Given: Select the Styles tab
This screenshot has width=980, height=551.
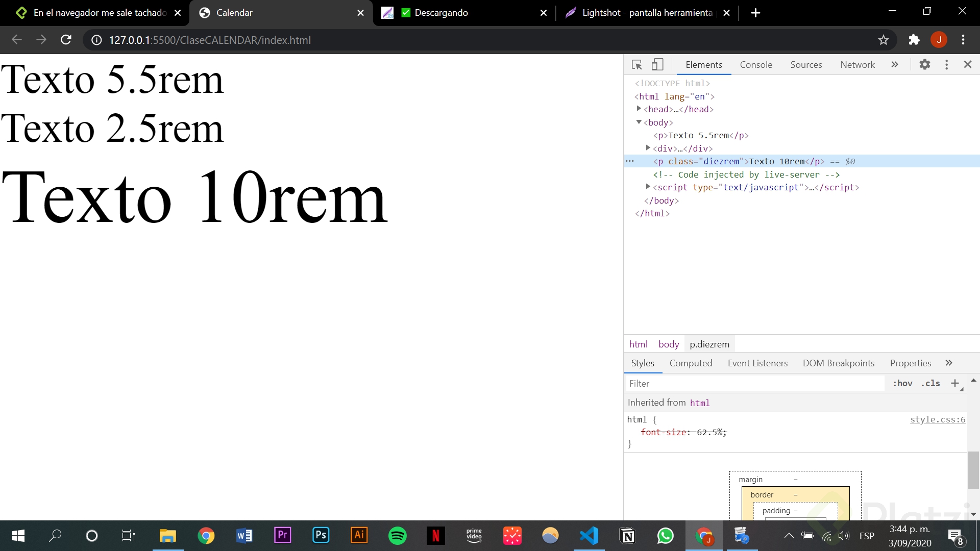Looking at the screenshot, I should 643,363.
